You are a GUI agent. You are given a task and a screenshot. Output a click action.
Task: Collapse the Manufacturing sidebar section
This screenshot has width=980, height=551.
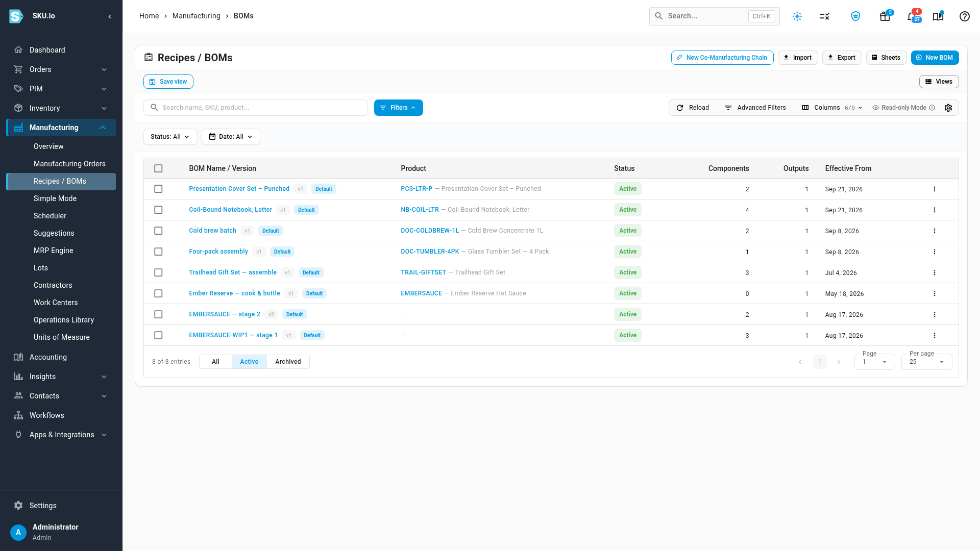point(61,128)
